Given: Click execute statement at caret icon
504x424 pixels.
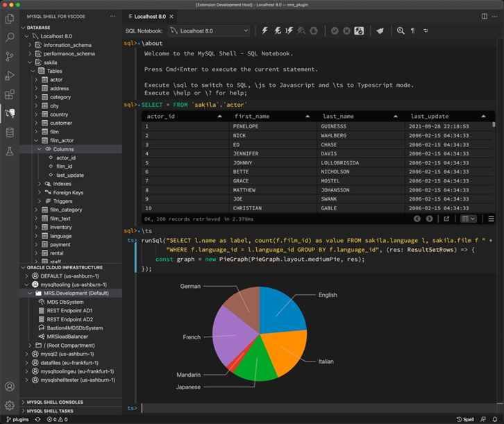Looking at the screenshot, I should tap(289, 31).
